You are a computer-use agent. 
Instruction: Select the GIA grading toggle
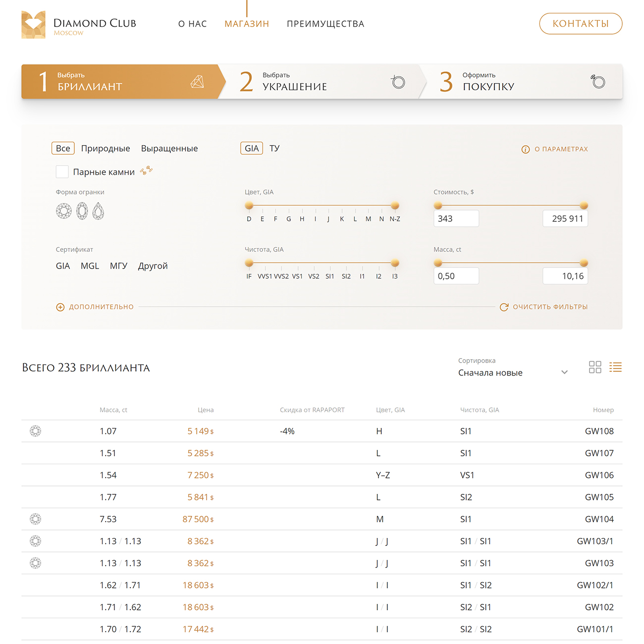[x=252, y=148]
